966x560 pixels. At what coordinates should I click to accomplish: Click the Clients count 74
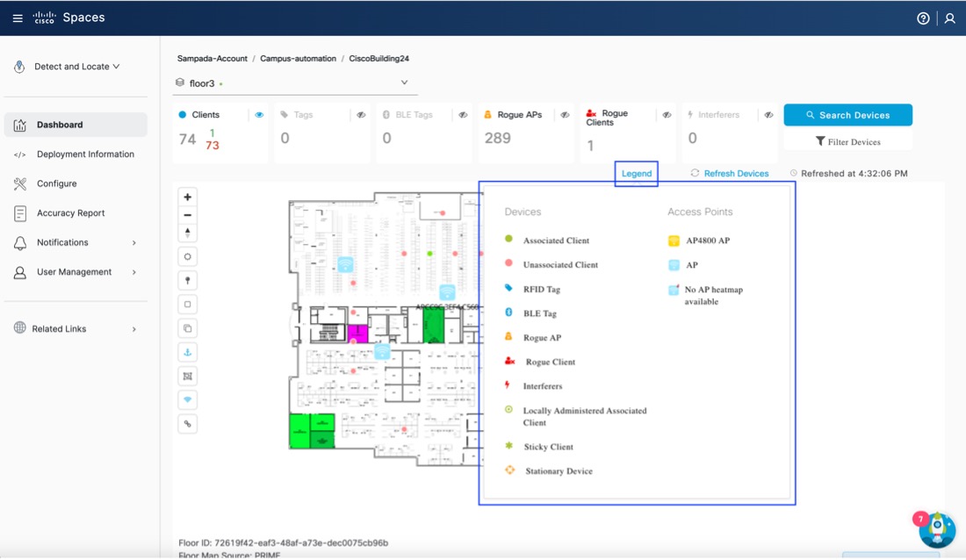pyautogui.click(x=187, y=140)
